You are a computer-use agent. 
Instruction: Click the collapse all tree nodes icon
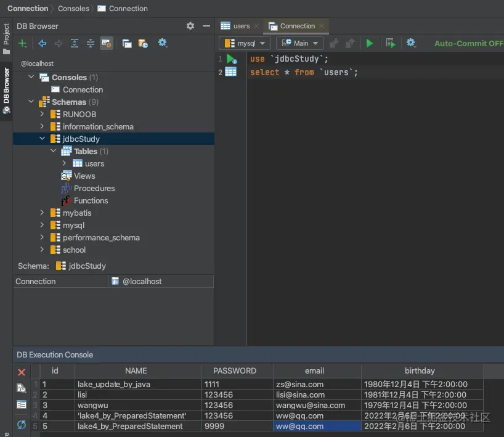pyautogui.click(x=91, y=43)
